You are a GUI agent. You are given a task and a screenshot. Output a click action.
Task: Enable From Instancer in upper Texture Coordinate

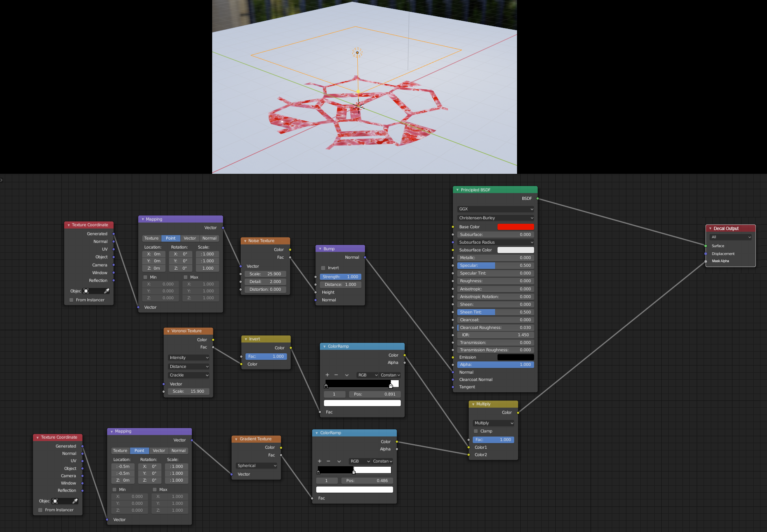[x=71, y=300]
